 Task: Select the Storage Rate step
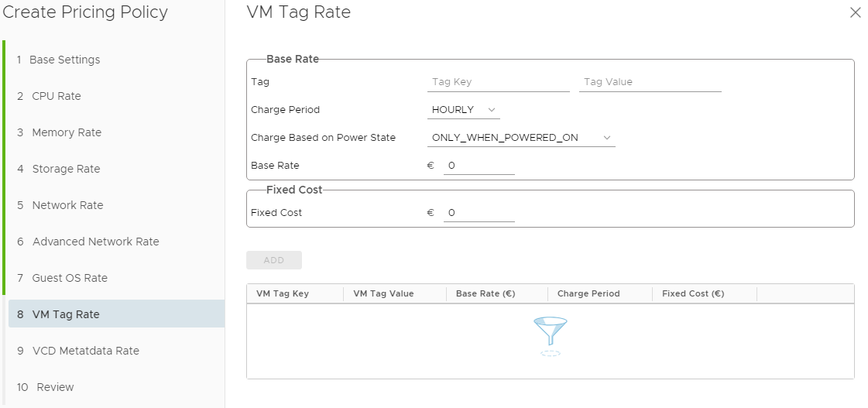pos(66,169)
